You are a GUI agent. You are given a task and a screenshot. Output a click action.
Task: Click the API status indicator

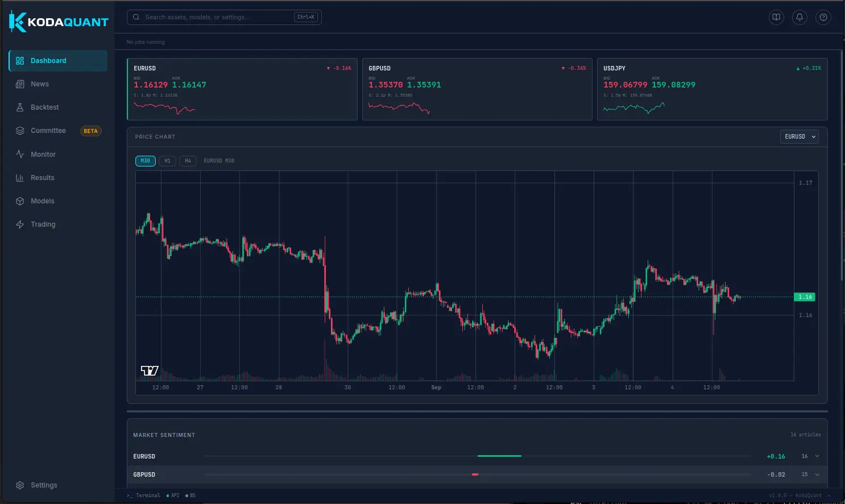click(173, 495)
